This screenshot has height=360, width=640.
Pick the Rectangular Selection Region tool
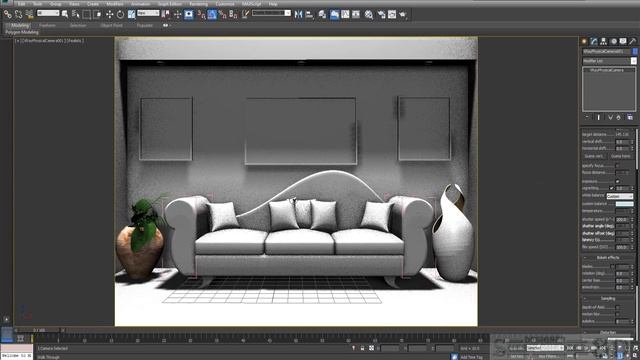tap(87, 14)
